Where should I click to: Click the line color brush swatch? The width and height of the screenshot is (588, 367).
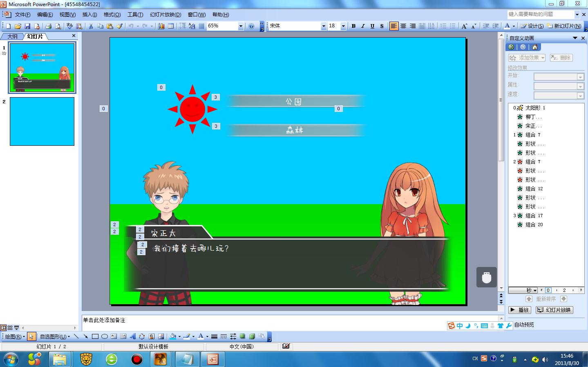[187, 337]
